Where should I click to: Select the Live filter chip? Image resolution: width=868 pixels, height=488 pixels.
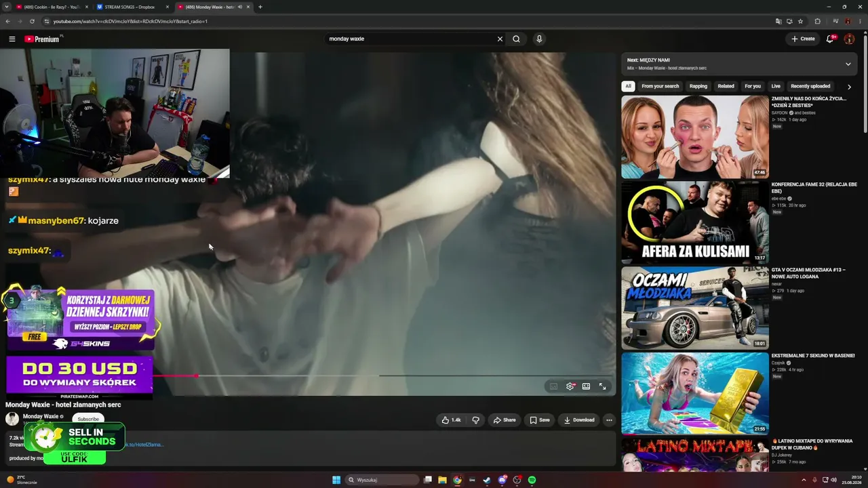pos(776,86)
